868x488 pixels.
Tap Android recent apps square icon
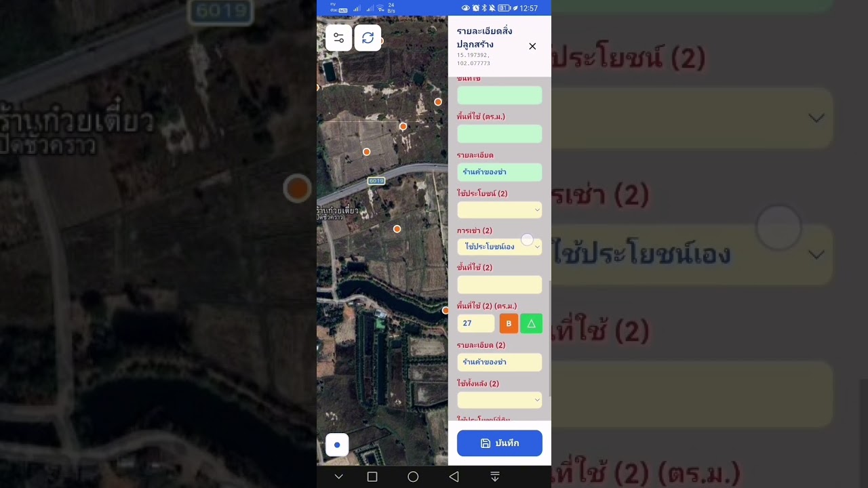click(x=372, y=477)
